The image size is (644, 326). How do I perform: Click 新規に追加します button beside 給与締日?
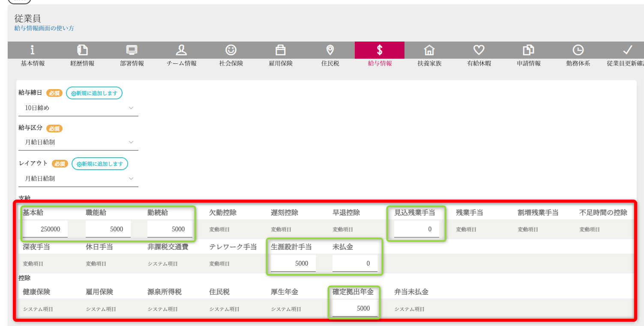point(94,93)
